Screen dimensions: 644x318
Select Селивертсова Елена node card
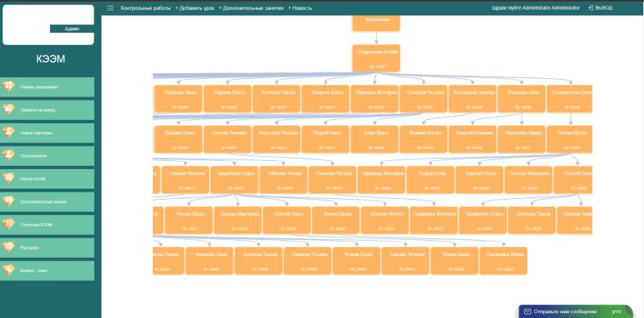[x=570, y=98]
